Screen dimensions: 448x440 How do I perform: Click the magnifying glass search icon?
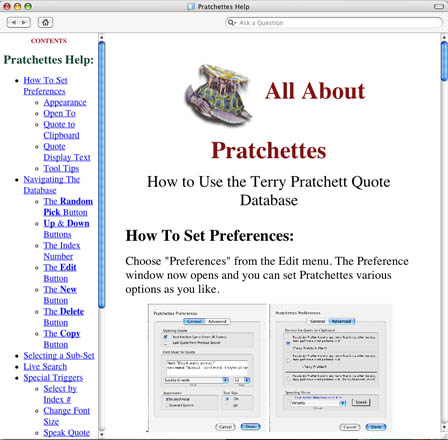(231, 22)
